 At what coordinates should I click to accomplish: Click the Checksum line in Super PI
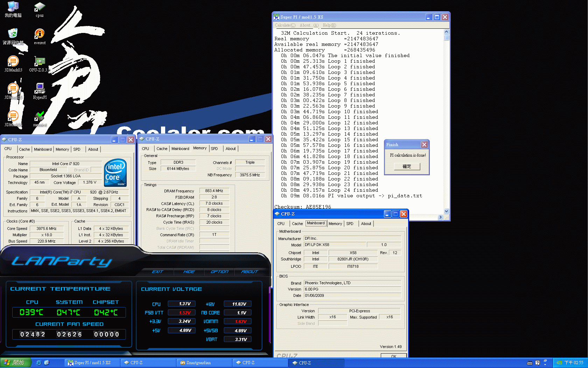click(x=303, y=207)
